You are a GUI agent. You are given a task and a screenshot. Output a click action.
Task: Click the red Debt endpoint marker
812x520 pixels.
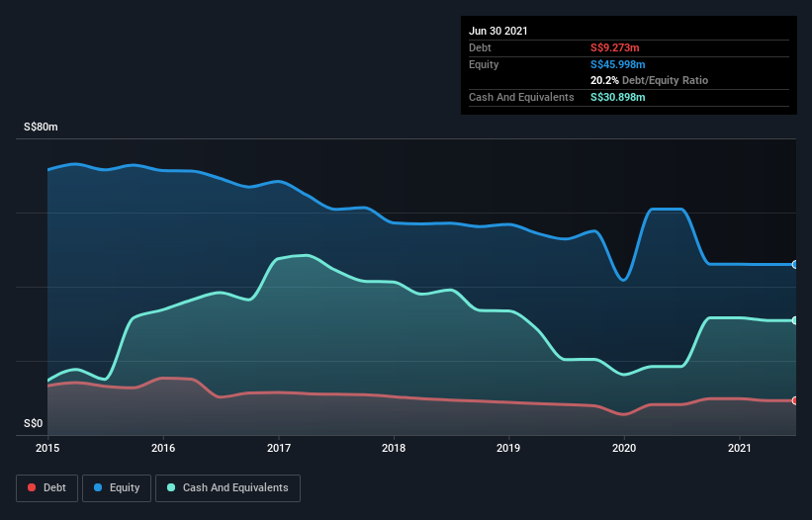pyautogui.click(x=795, y=400)
